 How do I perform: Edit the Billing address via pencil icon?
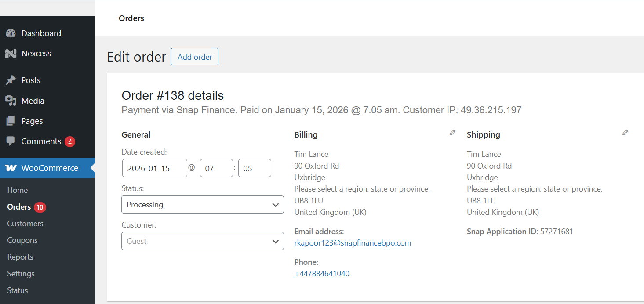[x=452, y=132]
